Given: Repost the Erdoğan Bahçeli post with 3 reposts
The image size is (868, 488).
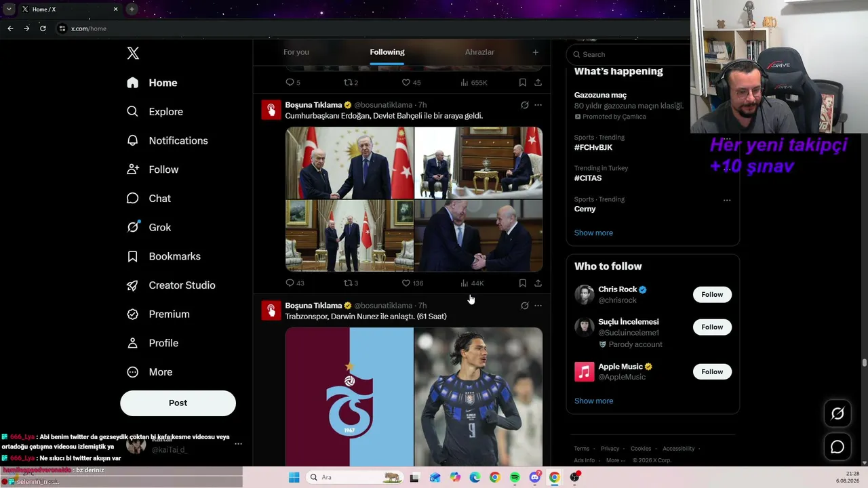Looking at the screenshot, I should tap(351, 283).
